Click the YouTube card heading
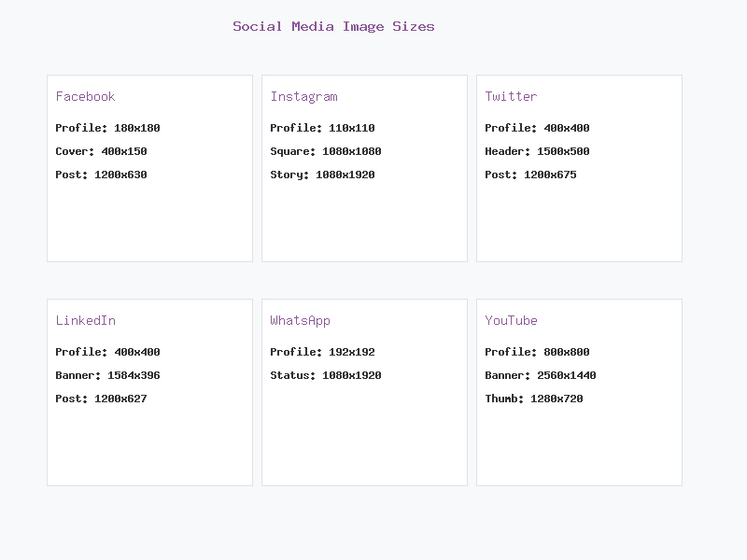This screenshot has width=747, height=560. tap(511, 320)
